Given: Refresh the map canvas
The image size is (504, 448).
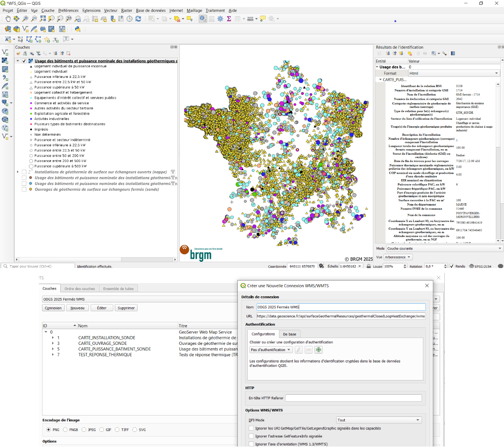Looking at the screenshot, I should (138, 19).
